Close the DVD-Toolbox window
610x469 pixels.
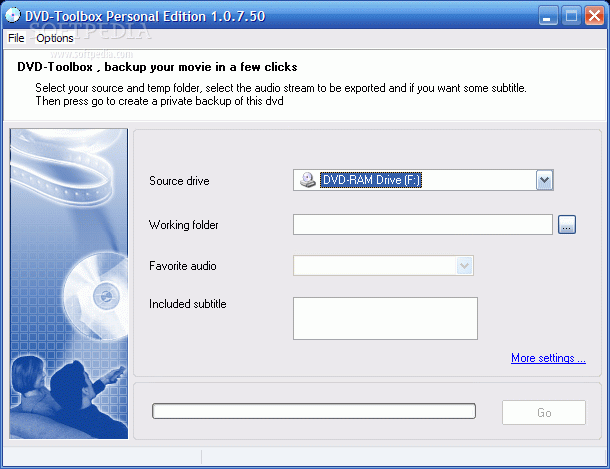[594, 16]
